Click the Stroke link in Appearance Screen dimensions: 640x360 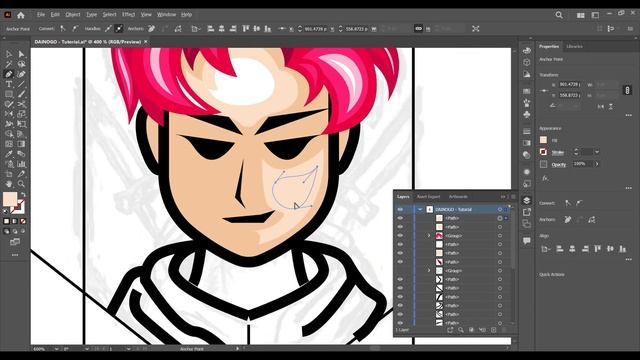tap(558, 152)
